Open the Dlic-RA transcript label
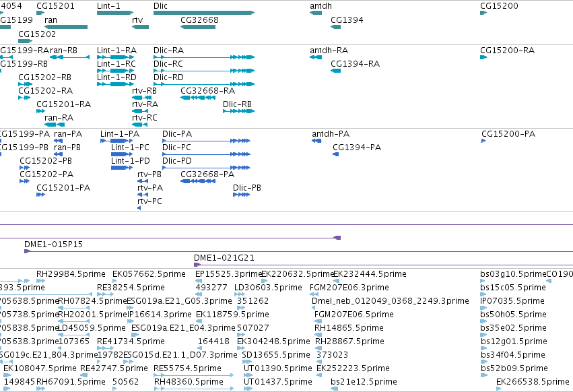Viewport: 573px width, 392px height. [168, 51]
